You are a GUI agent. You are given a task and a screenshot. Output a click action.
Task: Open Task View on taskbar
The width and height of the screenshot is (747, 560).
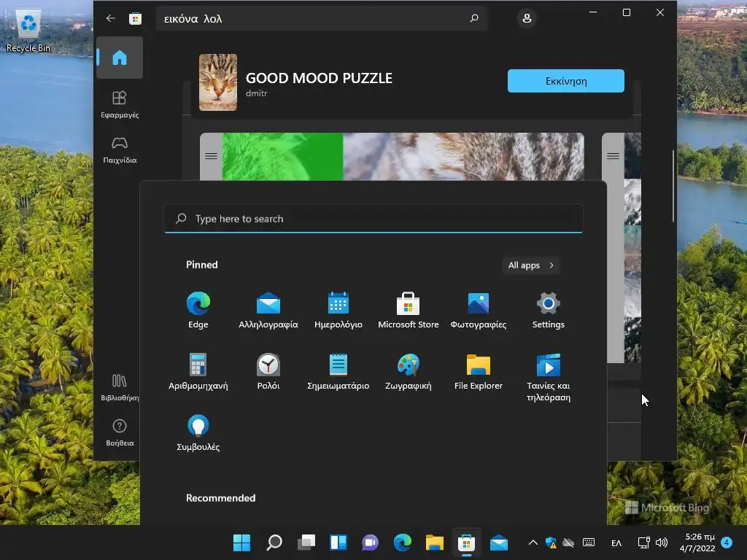click(x=306, y=542)
